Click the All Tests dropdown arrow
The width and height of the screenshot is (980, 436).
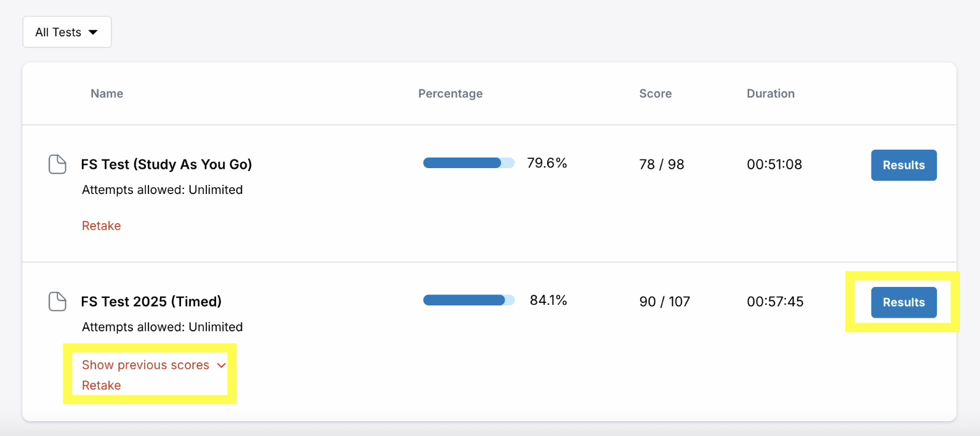tap(93, 32)
